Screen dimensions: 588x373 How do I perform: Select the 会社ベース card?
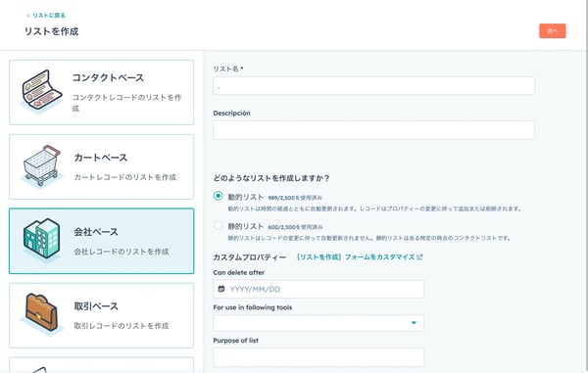click(101, 241)
